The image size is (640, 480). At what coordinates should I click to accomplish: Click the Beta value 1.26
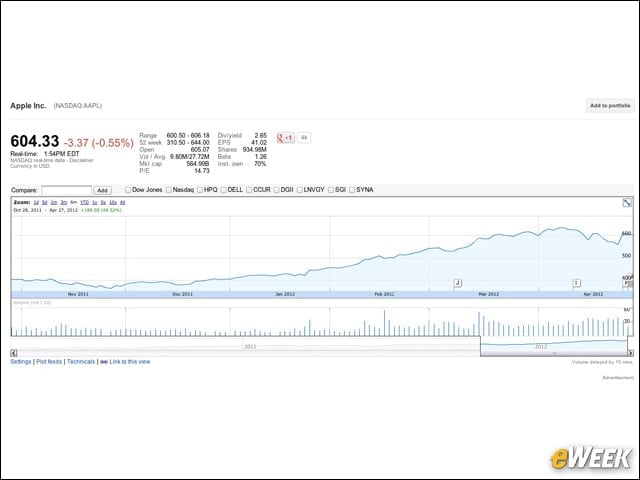(260, 157)
